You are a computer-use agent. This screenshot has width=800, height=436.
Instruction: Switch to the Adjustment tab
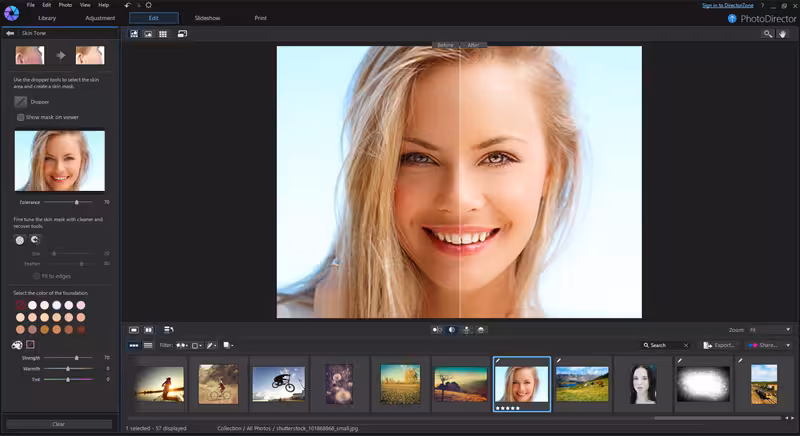click(x=100, y=18)
